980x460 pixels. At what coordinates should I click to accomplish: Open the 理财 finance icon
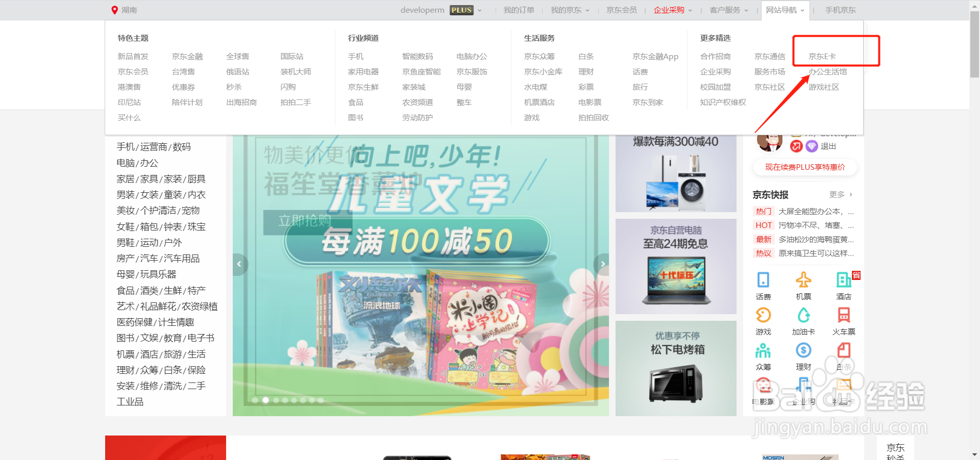803,350
